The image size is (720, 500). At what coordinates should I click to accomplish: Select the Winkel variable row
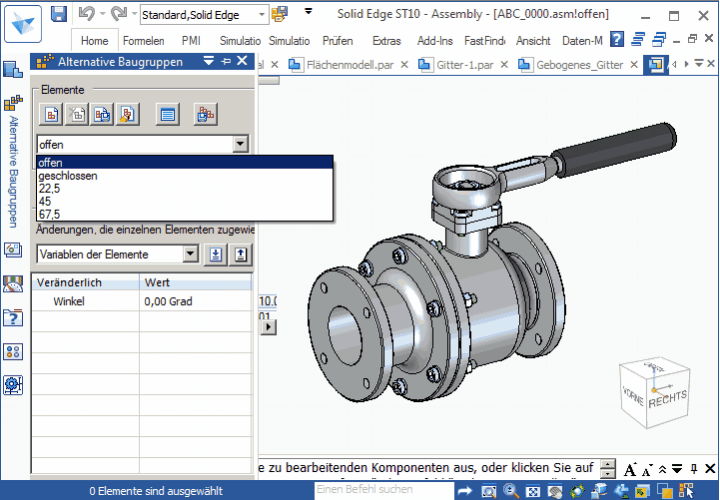pos(142,301)
